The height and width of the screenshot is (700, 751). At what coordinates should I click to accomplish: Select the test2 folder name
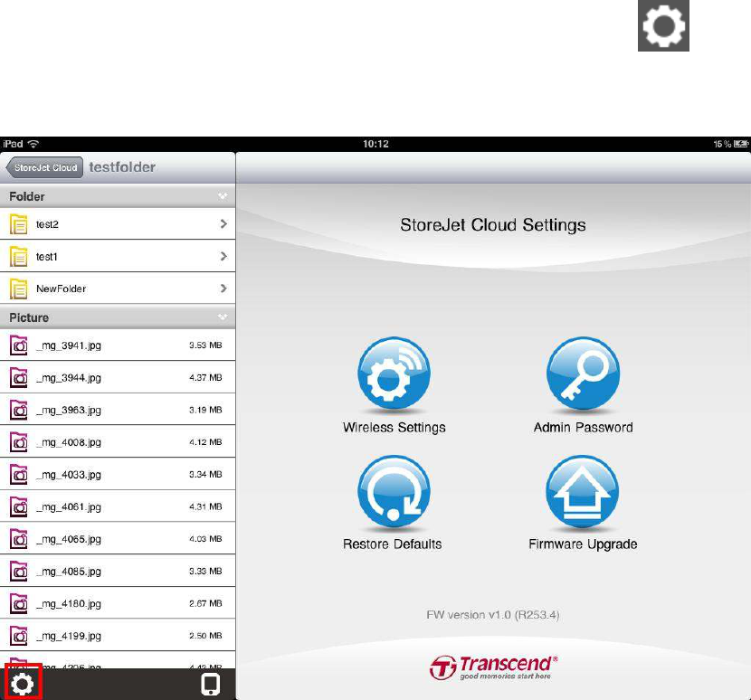(47, 224)
